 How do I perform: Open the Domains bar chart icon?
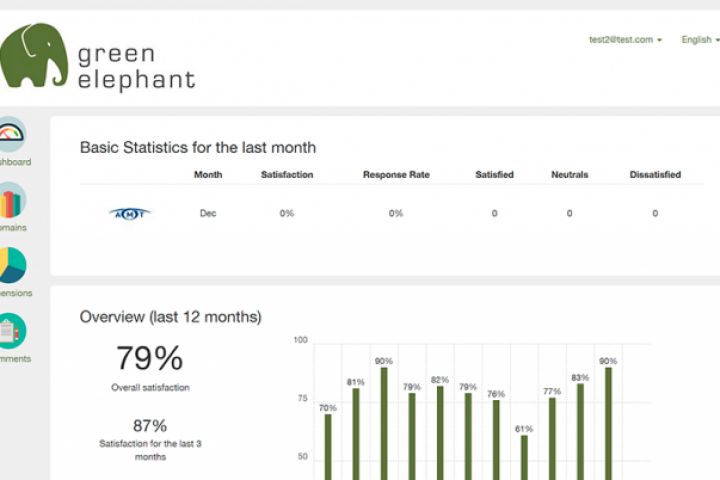click(11, 201)
